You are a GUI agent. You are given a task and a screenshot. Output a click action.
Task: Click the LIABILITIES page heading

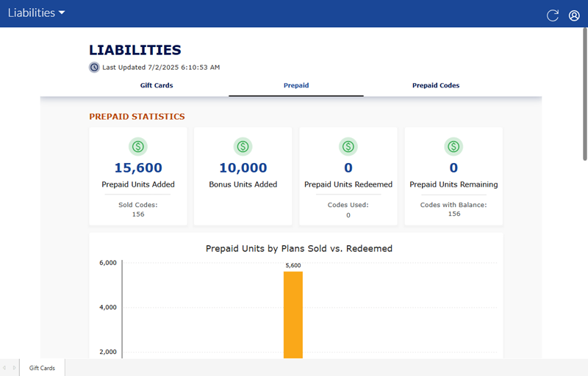(135, 50)
